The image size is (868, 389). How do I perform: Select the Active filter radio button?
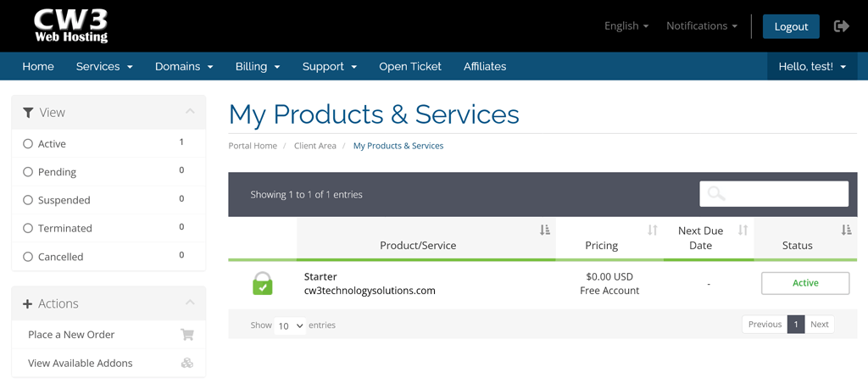(x=28, y=144)
